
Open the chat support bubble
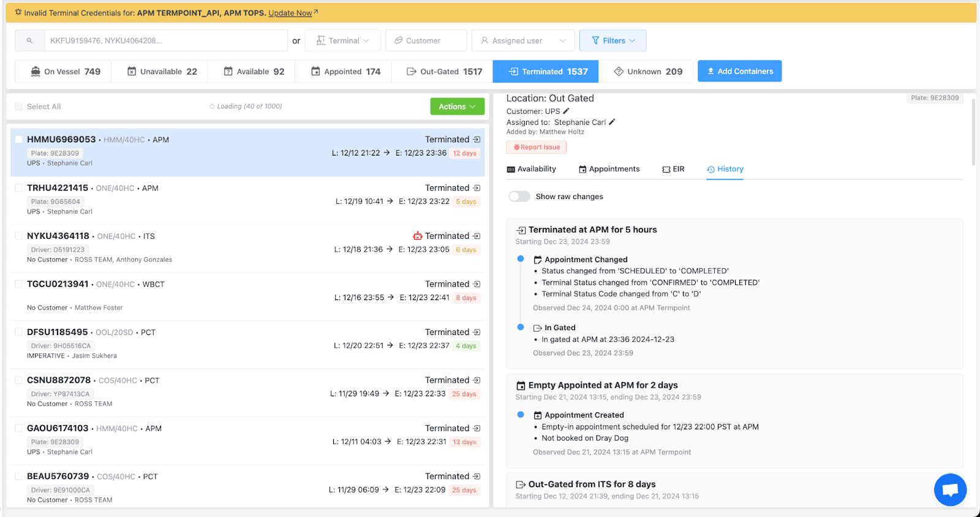click(950, 489)
